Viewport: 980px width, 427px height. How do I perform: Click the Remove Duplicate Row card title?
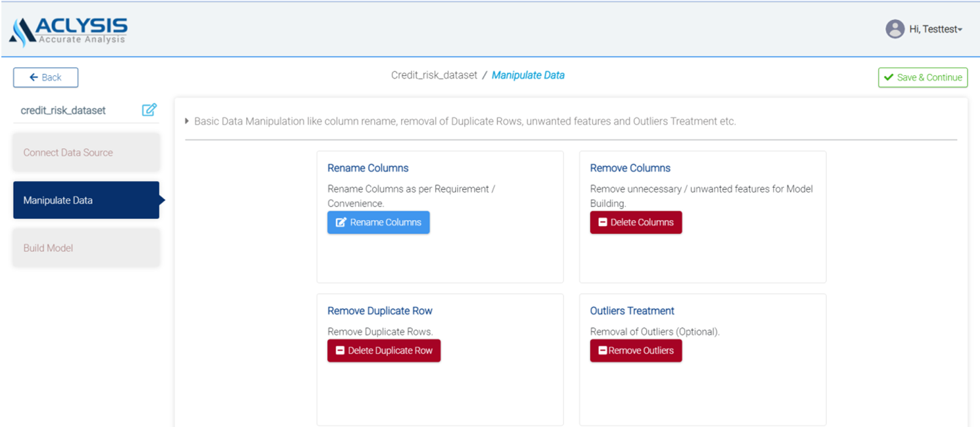click(x=380, y=311)
